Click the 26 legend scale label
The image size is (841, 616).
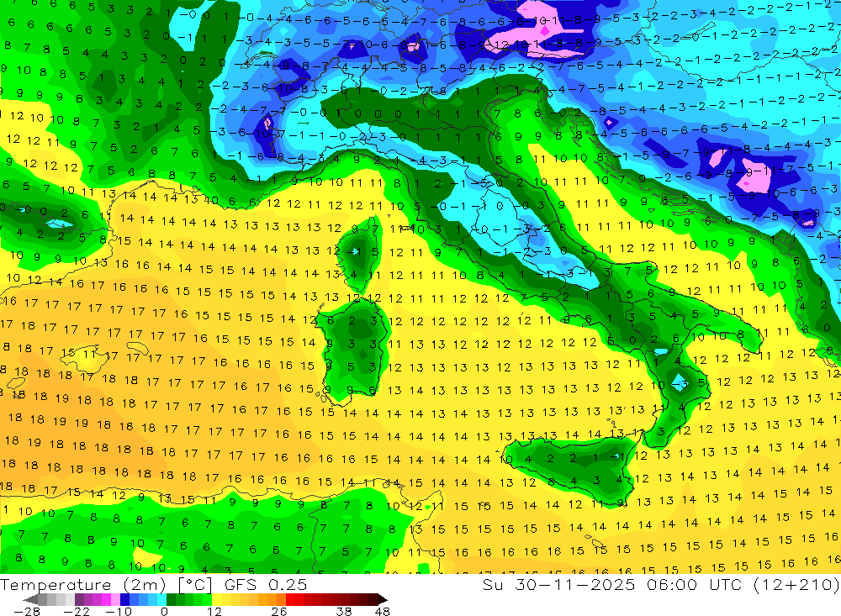coord(279,612)
